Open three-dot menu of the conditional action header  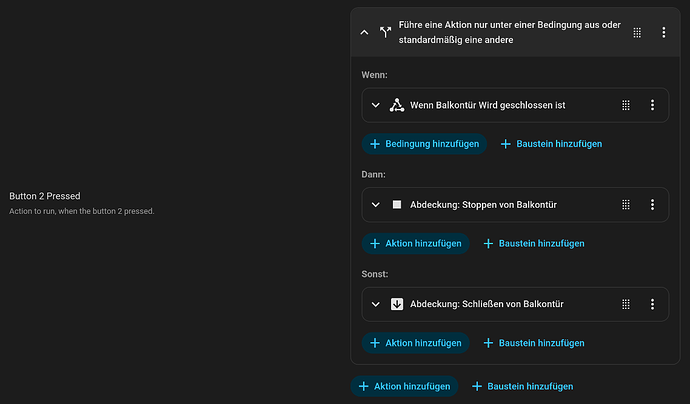(663, 33)
